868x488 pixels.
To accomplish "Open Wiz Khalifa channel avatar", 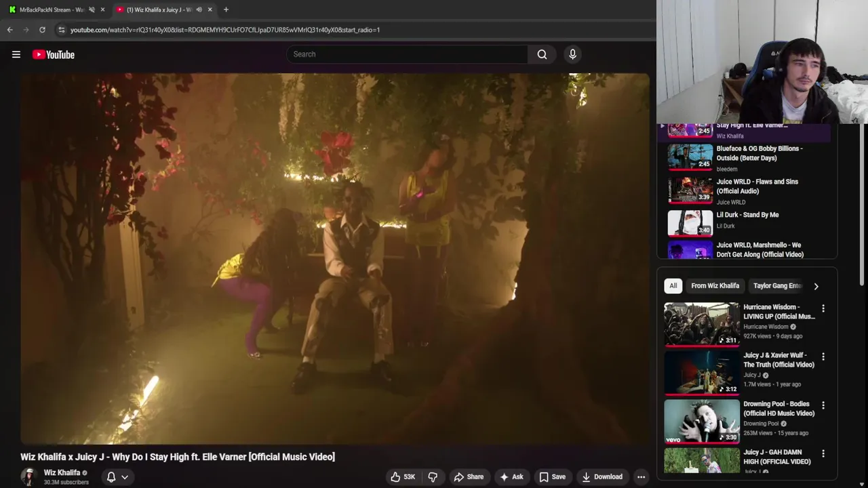I will click(28, 476).
